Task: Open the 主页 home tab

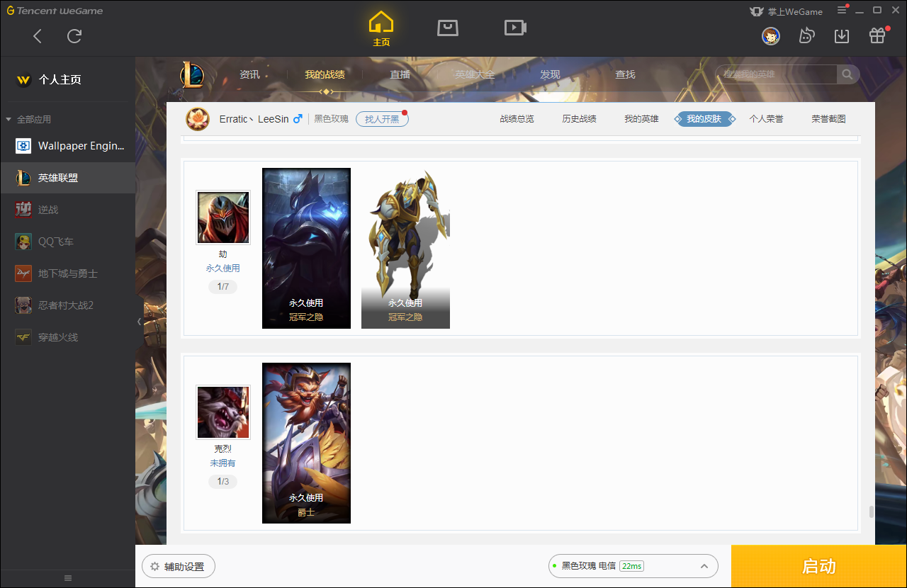Action: (x=381, y=29)
